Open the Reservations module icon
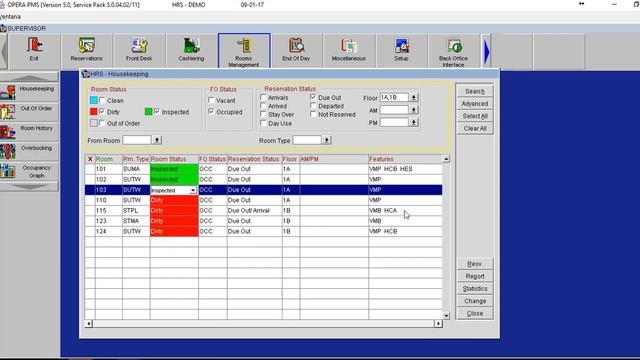The width and height of the screenshot is (640, 360). coord(87,50)
